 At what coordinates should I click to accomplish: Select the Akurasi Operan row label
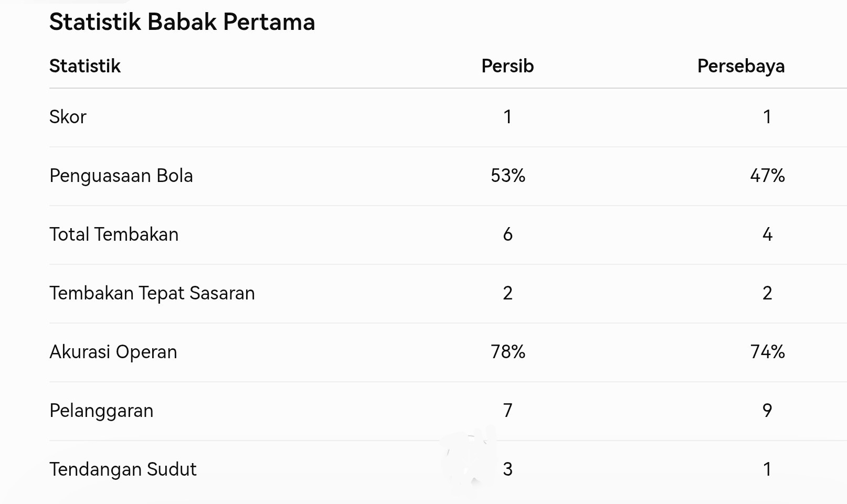pyautogui.click(x=113, y=352)
